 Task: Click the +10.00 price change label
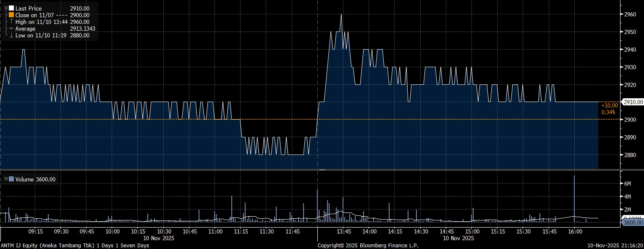pyautogui.click(x=609, y=105)
